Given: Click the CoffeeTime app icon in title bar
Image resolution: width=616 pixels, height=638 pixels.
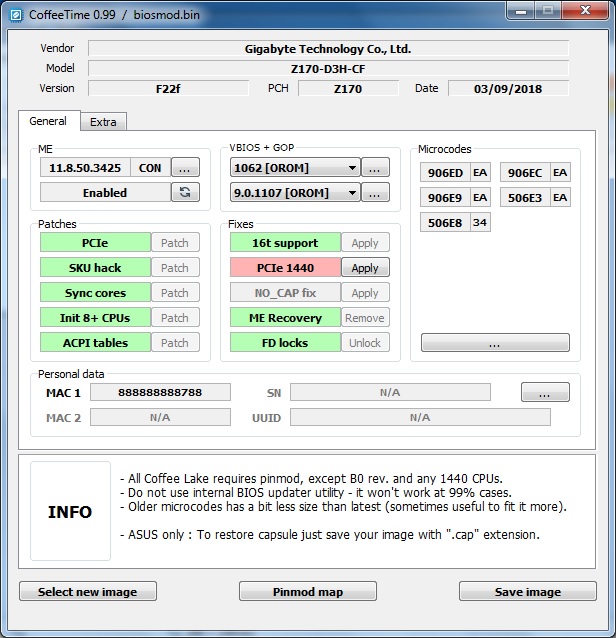Looking at the screenshot, I should [16, 15].
